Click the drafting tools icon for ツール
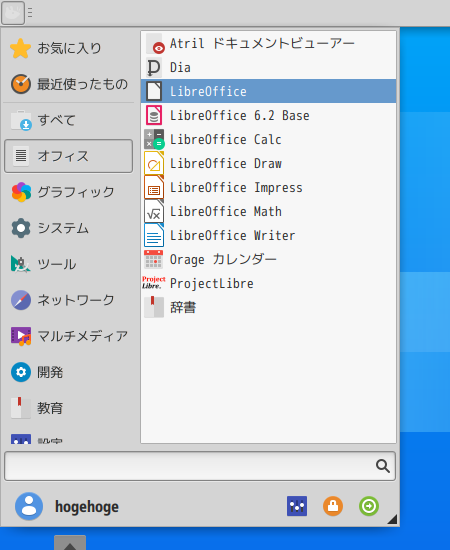Image resolution: width=450 pixels, height=550 pixels. [20, 264]
